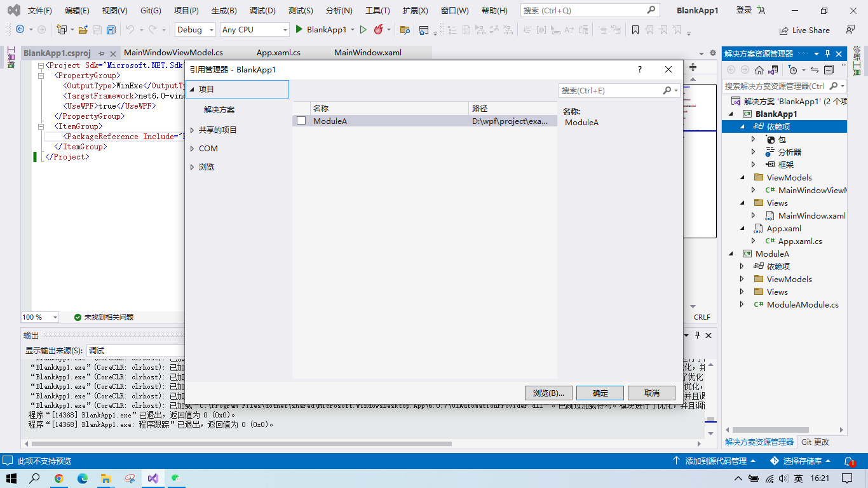Open File Explorer from the taskbar
Screen dimensions: 868x488
tap(106, 478)
